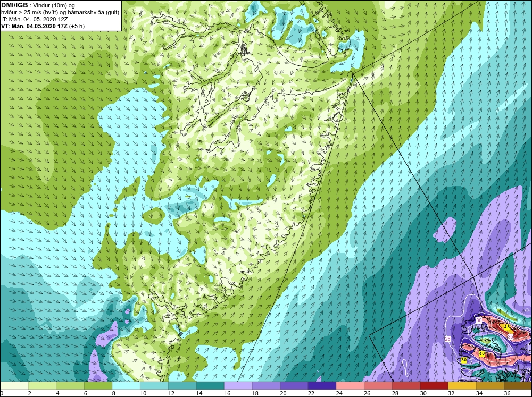Pick the violet 20–22 m/s legend swatch
The width and height of the screenshot is (532, 397).
pos(294,385)
